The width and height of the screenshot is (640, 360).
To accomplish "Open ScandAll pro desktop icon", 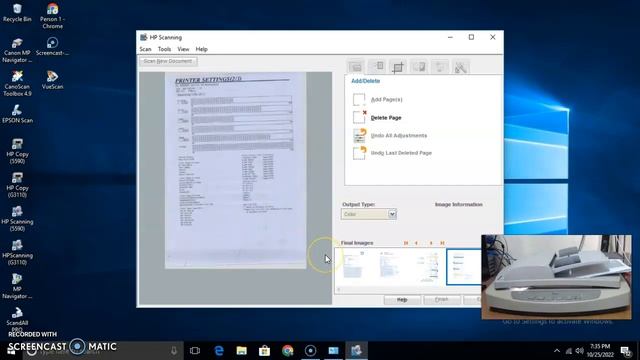I will pyautogui.click(x=17, y=320).
